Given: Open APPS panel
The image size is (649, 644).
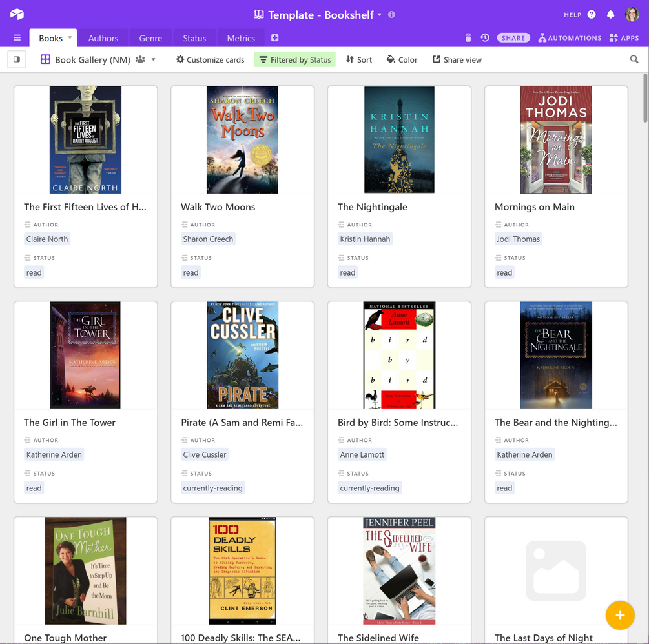Looking at the screenshot, I should point(624,38).
